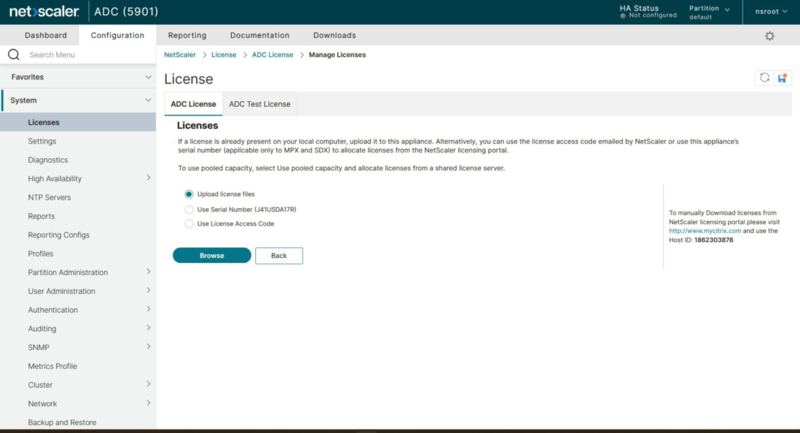Expand Partition Administration submenu
This screenshot has height=433, width=800.
148,272
